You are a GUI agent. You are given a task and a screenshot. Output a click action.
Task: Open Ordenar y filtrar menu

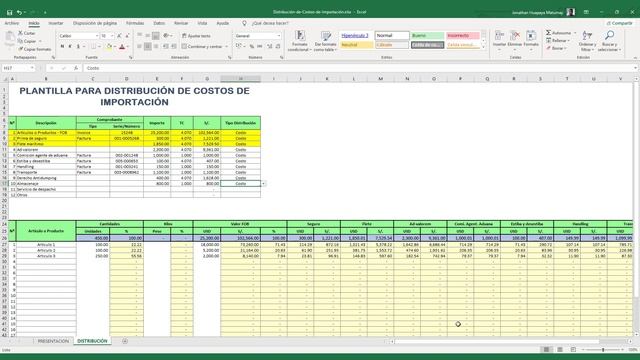tap(587, 41)
